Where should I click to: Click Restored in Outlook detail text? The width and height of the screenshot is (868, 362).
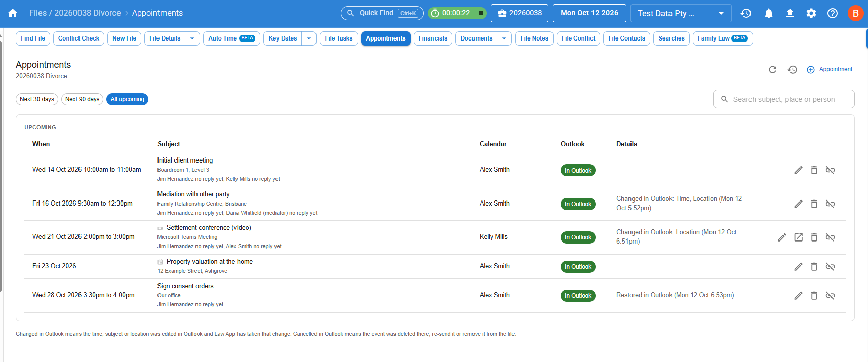pos(675,295)
